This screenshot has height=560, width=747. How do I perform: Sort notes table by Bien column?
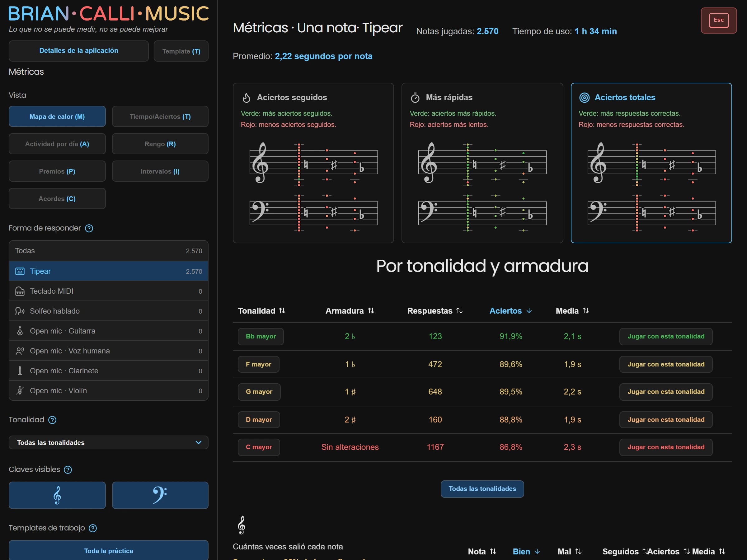pos(526,552)
